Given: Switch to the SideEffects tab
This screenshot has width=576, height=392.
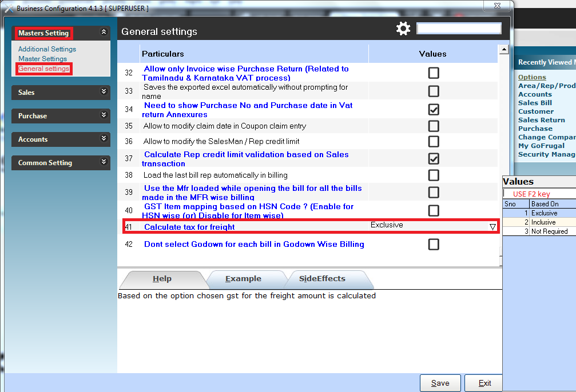Looking at the screenshot, I should coord(322,279).
